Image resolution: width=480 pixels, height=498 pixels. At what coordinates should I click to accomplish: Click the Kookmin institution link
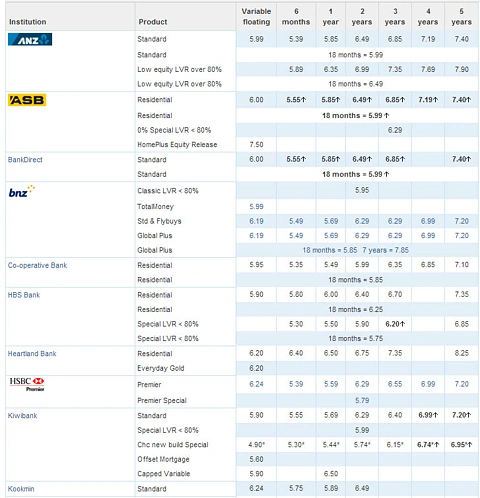click(21, 489)
